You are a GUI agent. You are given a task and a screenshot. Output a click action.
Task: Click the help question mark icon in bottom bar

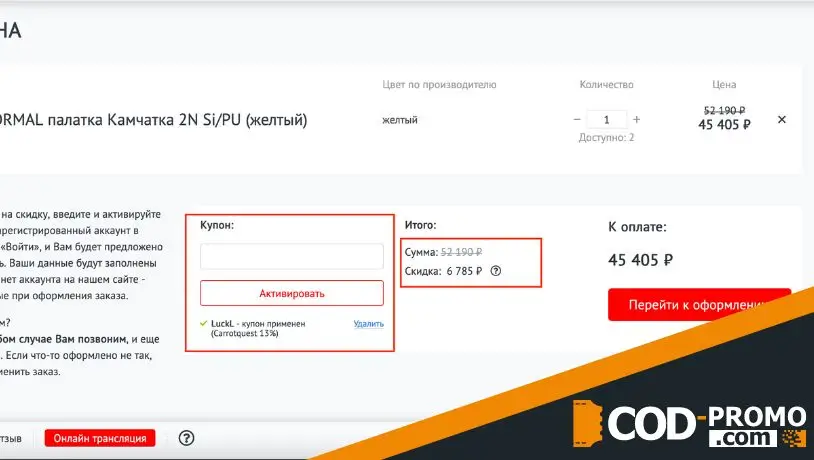(186, 438)
